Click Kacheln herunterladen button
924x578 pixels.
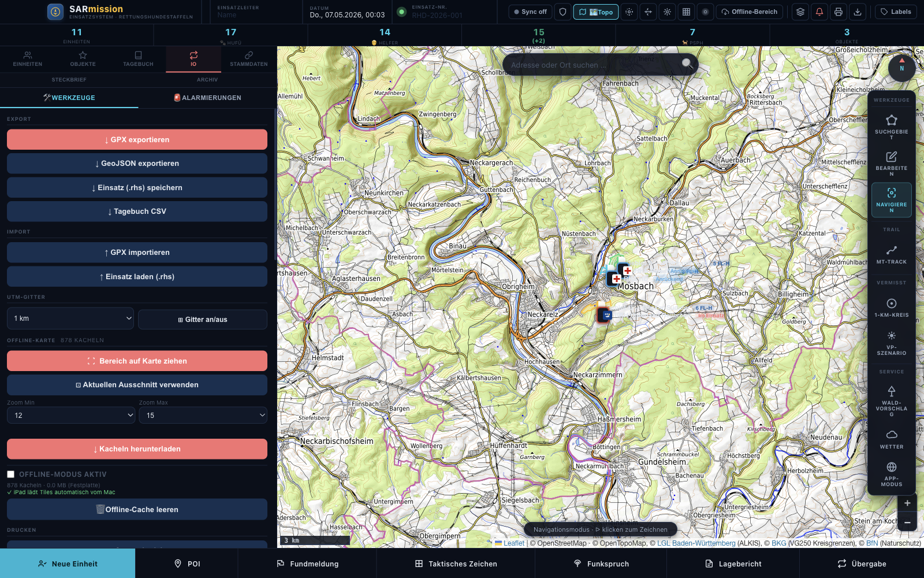(x=137, y=449)
